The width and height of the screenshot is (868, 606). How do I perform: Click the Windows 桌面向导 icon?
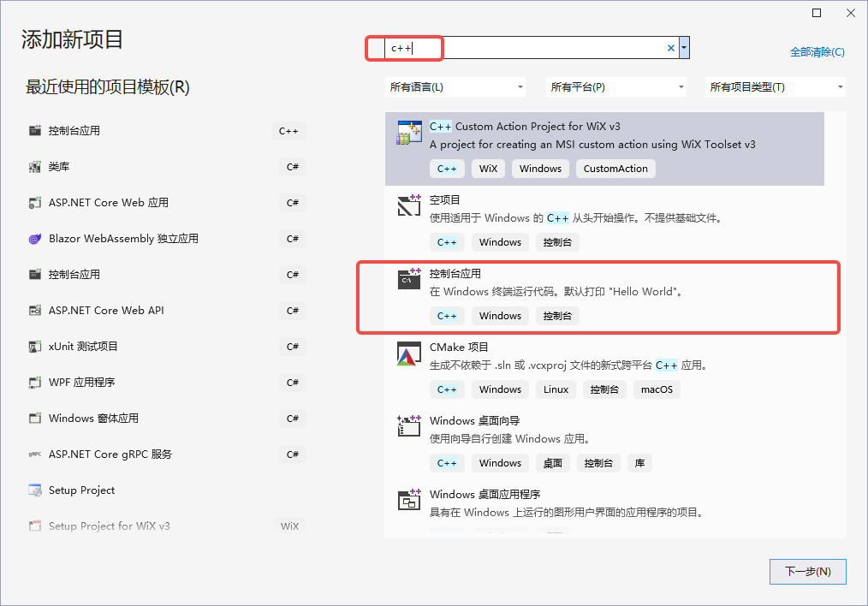(x=409, y=426)
